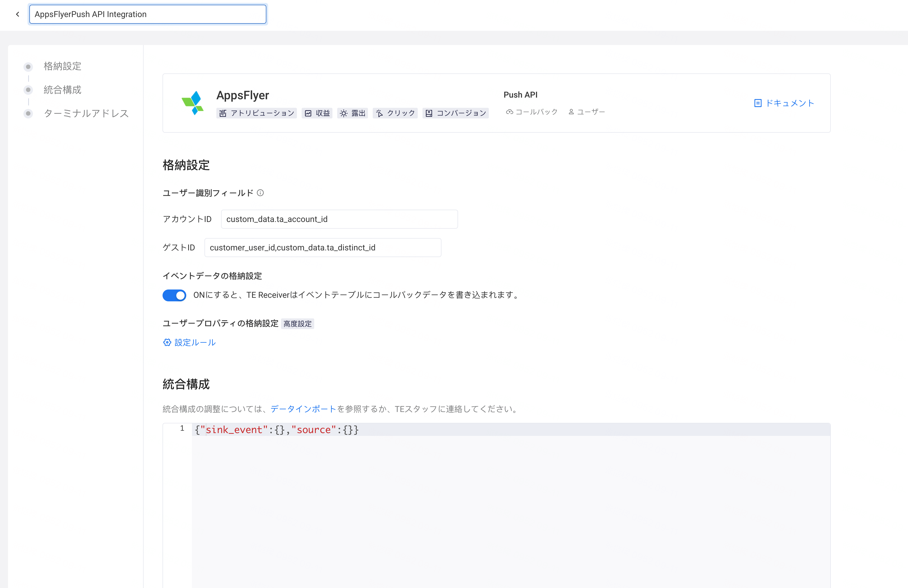Click the revenue (収益) chart icon
The height and width of the screenshot is (588, 908).
coord(308,113)
